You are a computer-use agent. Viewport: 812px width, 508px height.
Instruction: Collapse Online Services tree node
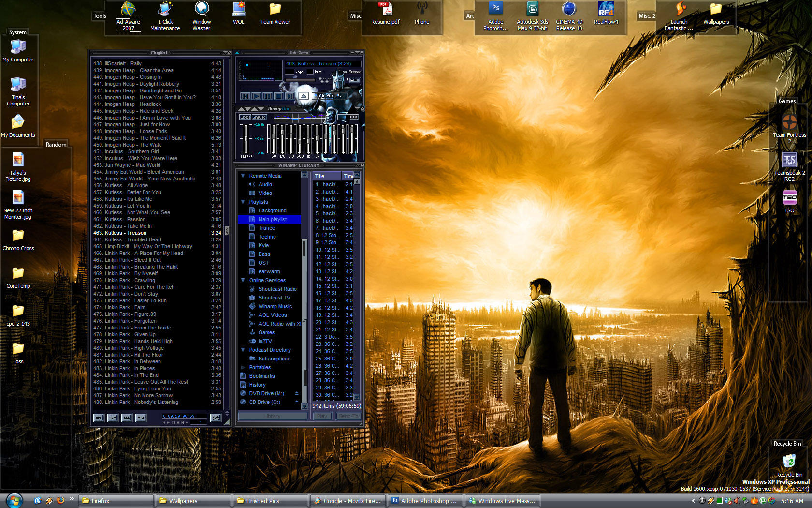pos(243,280)
